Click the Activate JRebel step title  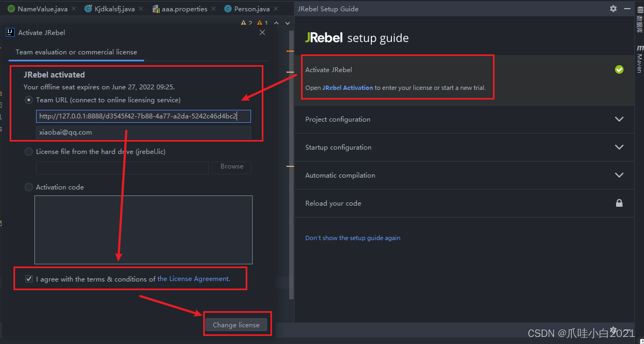(328, 69)
